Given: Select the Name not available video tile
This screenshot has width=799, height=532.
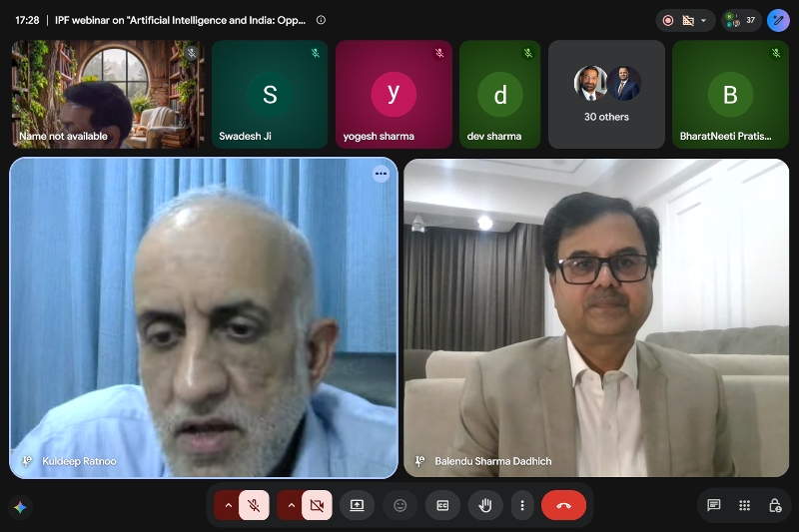Looking at the screenshot, I should coord(108,94).
